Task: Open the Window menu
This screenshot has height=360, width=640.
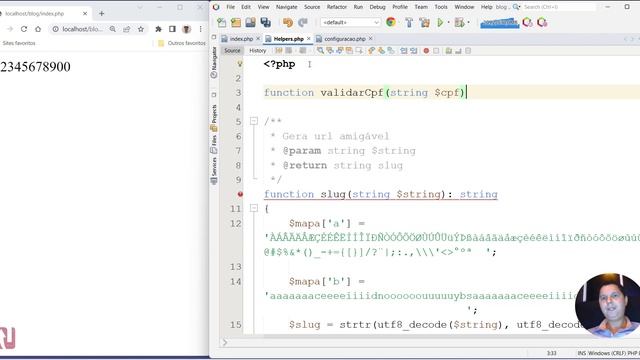Action: point(464,7)
